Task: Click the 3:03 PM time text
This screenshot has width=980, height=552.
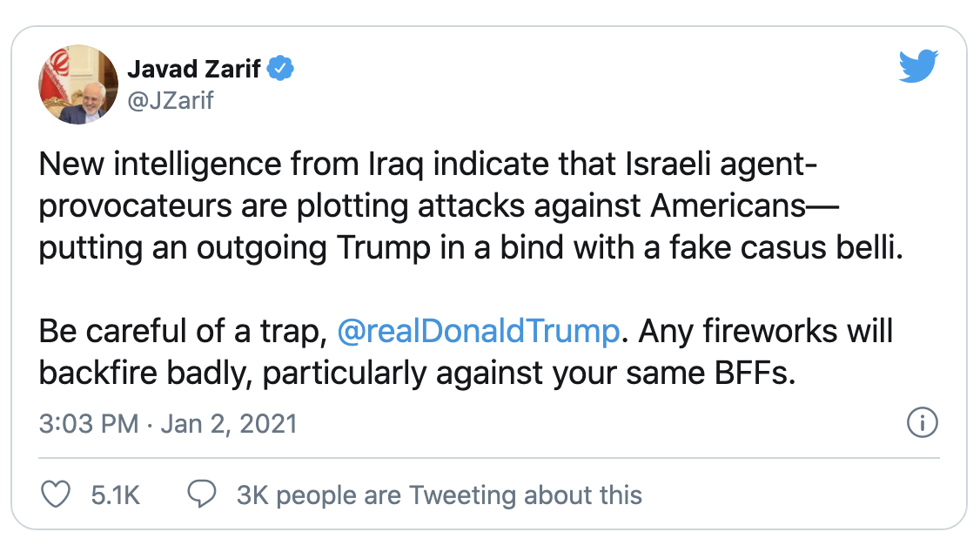Action: click(89, 424)
